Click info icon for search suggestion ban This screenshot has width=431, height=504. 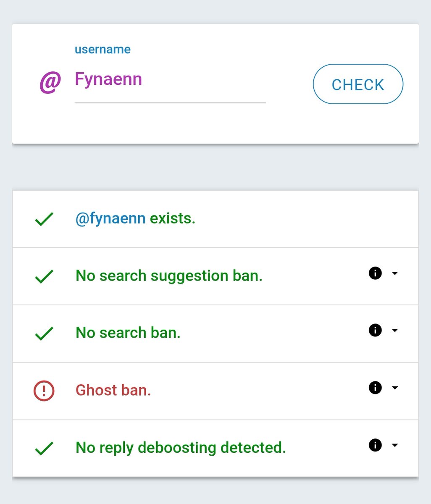pyautogui.click(x=375, y=273)
